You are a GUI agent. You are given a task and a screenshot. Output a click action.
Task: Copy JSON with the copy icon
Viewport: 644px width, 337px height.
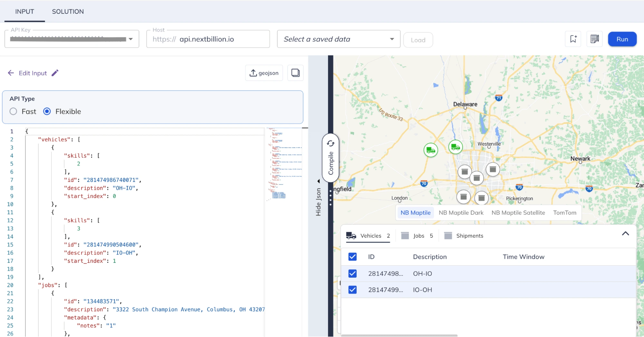click(x=295, y=73)
